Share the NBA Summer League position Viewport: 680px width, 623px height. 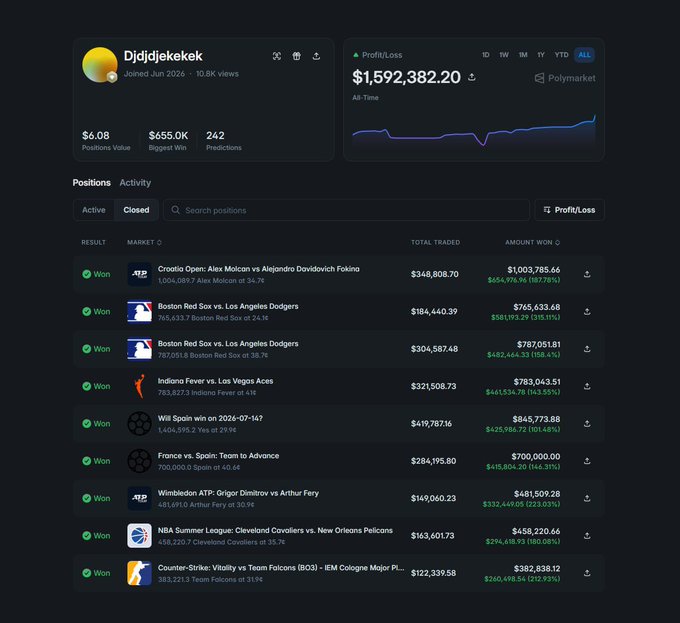(587, 535)
